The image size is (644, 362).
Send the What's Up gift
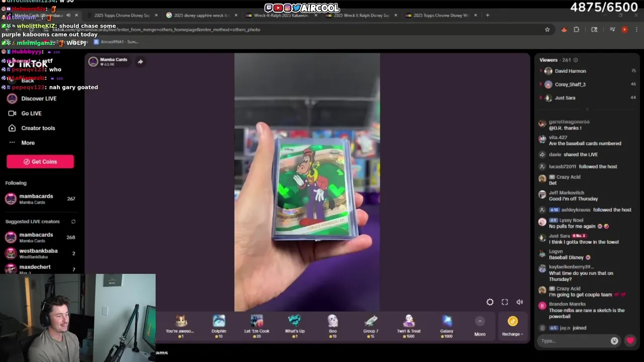click(x=295, y=326)
